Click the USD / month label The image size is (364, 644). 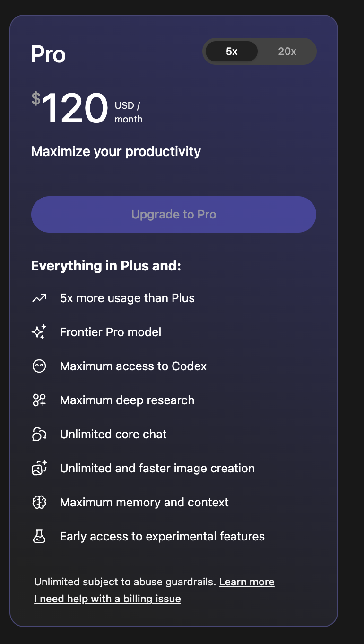point(128,113)
